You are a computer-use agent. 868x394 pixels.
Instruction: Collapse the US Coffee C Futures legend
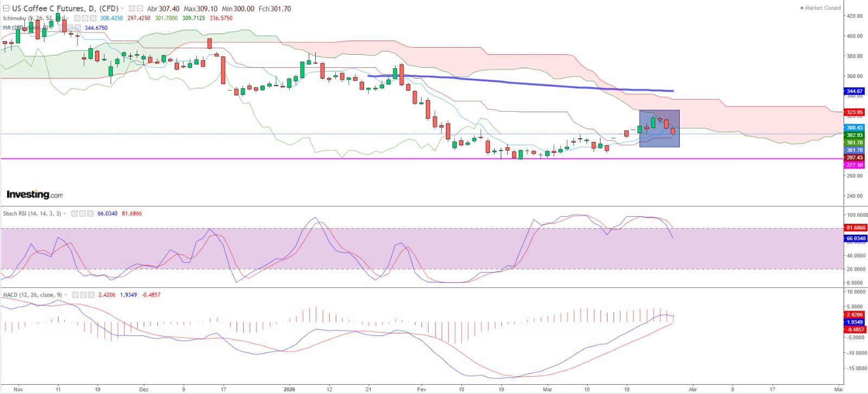[x=5, y=8]
